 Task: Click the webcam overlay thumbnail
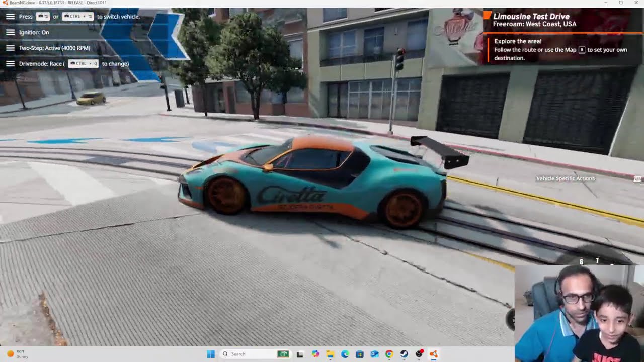[579, 313]
